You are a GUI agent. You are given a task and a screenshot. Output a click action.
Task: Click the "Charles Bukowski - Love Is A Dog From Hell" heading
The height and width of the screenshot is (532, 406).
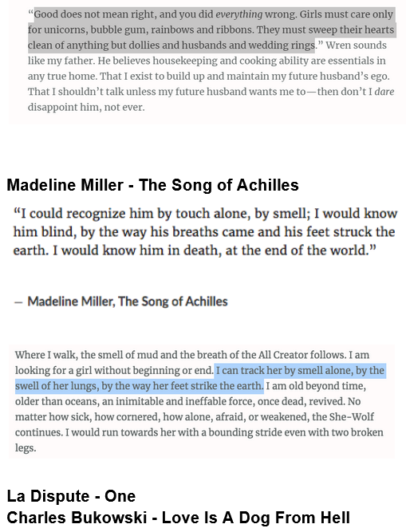179,518
